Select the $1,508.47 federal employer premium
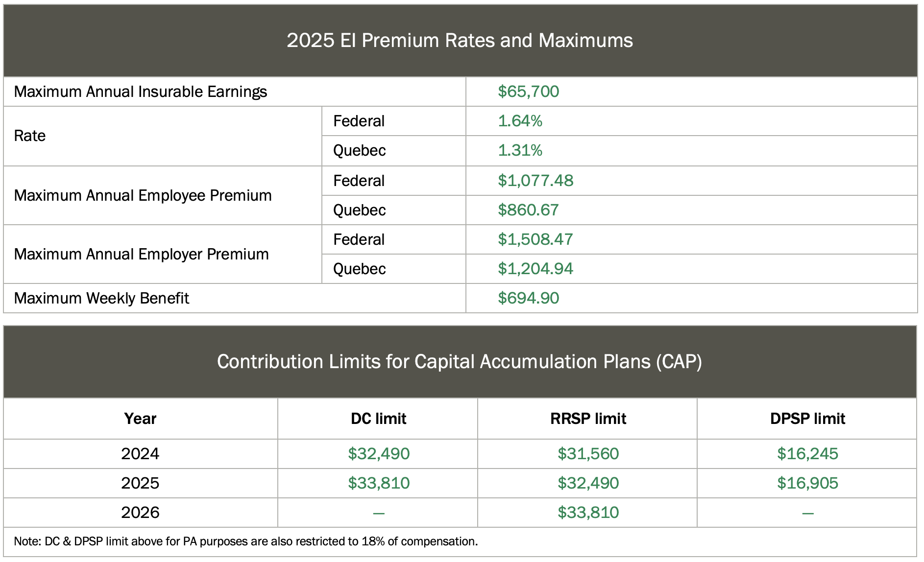 (x=535, y=239)
